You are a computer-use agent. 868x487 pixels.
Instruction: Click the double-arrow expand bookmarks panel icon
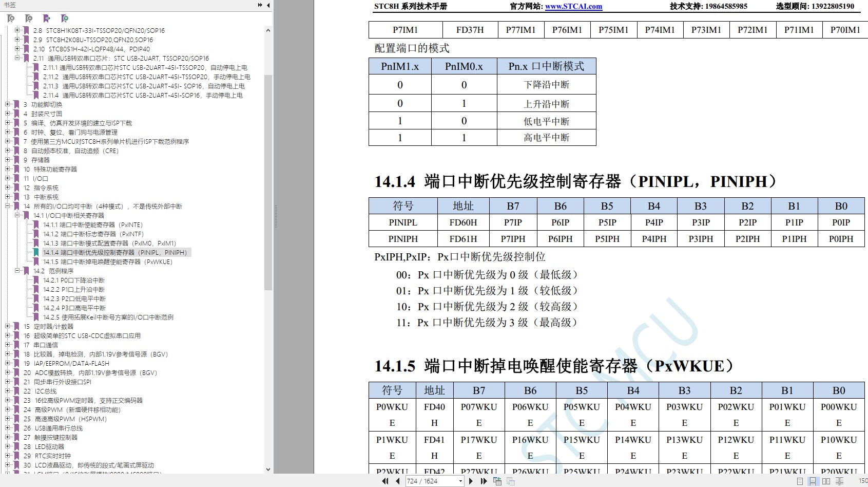pos(260,5)
